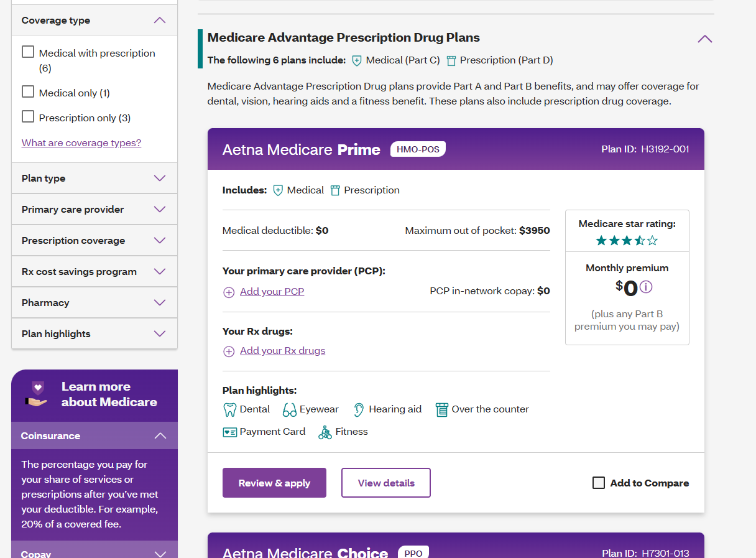This screenshot has height=558, width=756.
Task: Click the Payment Card icon
Action: click(230, 432)
